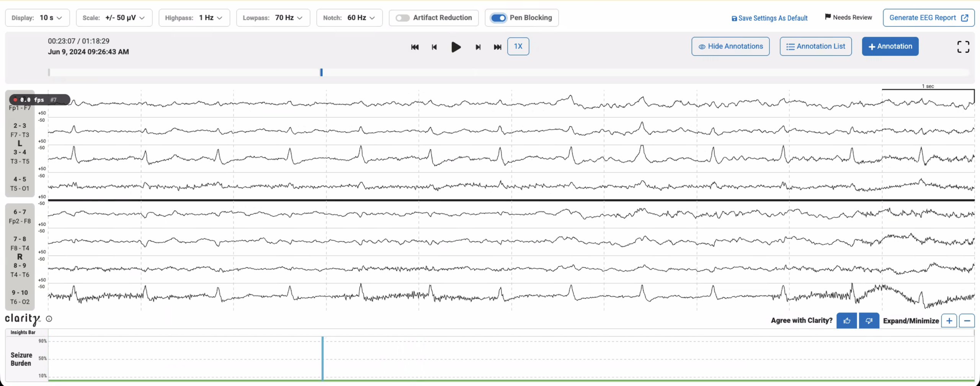The height and width of the screenshot is (386, 980).
Task: Save Settings As Default
Action: click(x=769, y=18)
